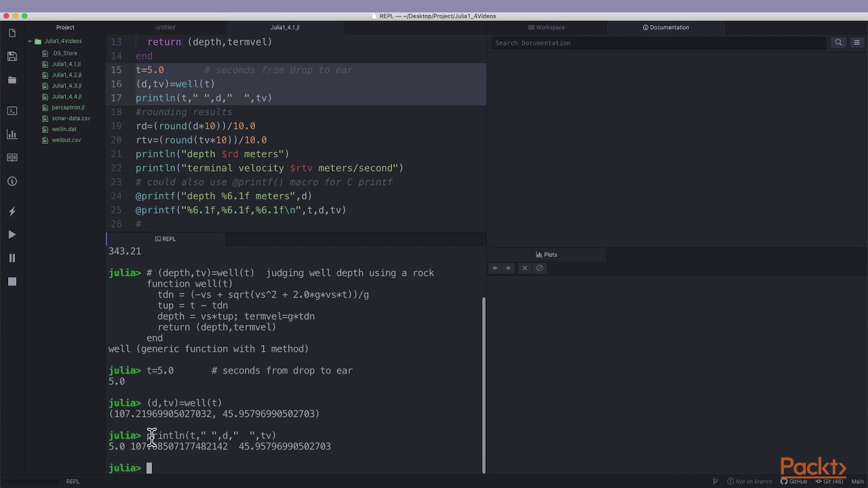The width and height of the screenshot is (868, 488).
Task: Click REPL output value '343.21'
Action: pyautogui.click(x=125, y=251)
